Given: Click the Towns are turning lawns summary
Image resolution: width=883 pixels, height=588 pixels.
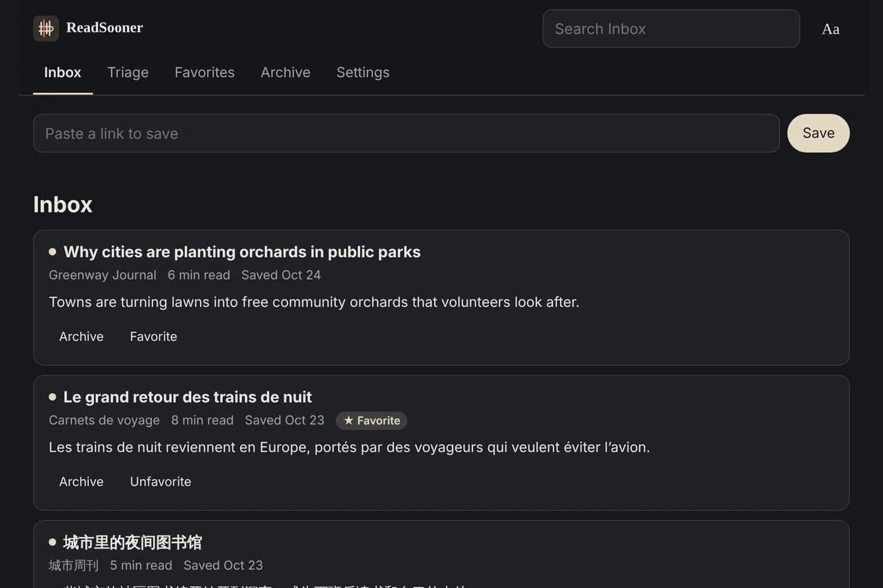Looking at the screenshot, I should click(x=314, y=302).
